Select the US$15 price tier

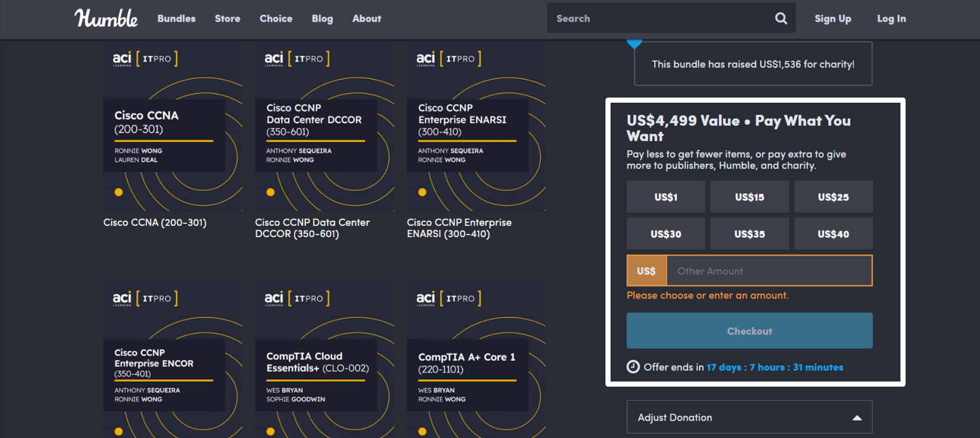coord(749,197)
